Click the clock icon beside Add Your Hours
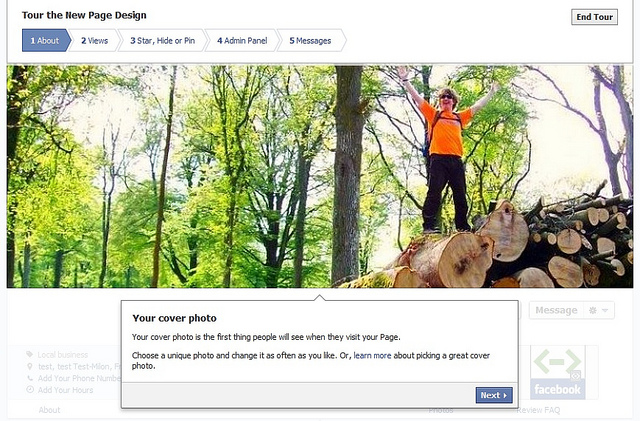 point(29,389)
